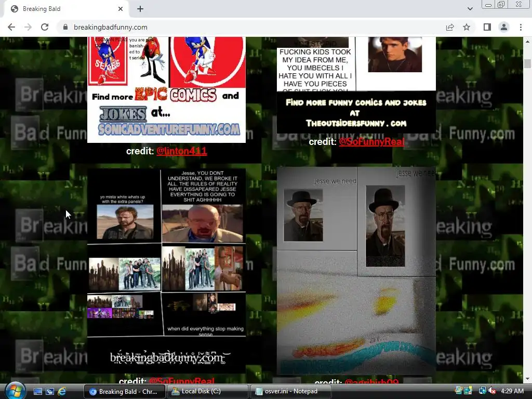Click the distorted 'jesse we need' comic
The image size is (532, 399).
[356, 271]
